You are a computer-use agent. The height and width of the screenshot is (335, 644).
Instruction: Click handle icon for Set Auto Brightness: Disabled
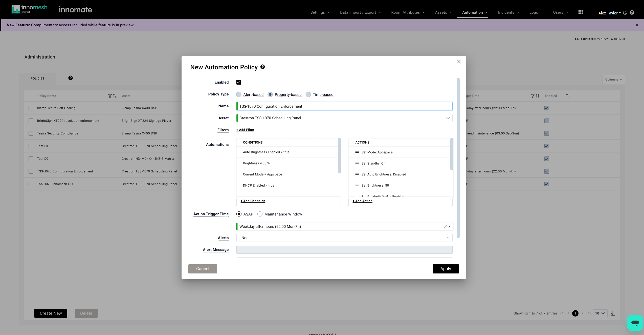click(357, 174)
